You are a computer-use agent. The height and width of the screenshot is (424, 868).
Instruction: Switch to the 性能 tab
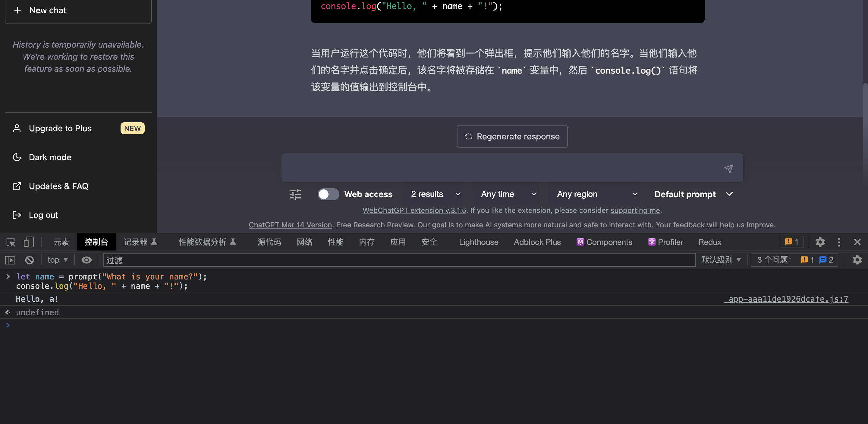336,242
